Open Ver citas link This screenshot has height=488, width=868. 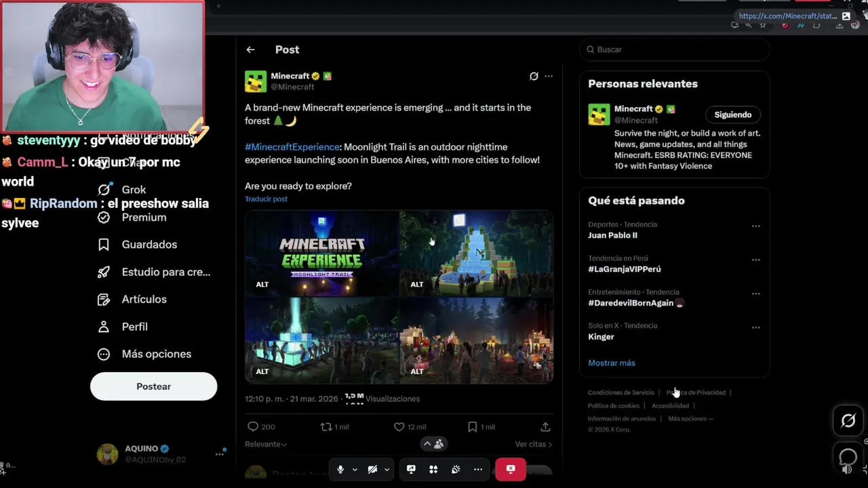534,445
